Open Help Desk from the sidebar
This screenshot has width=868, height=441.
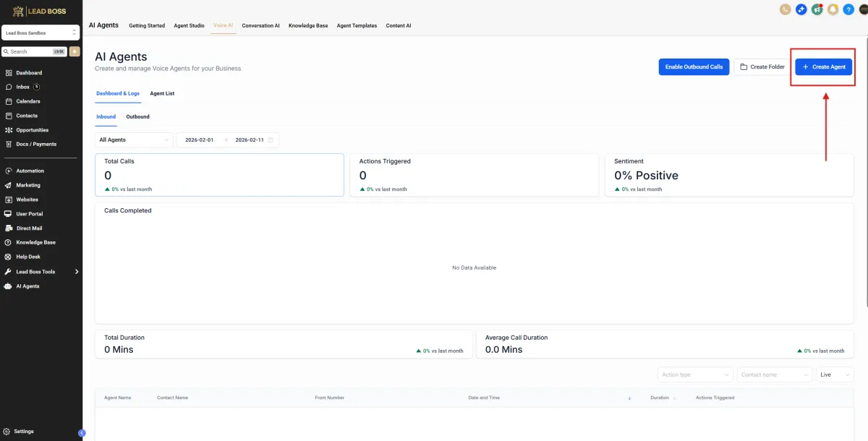28,257
